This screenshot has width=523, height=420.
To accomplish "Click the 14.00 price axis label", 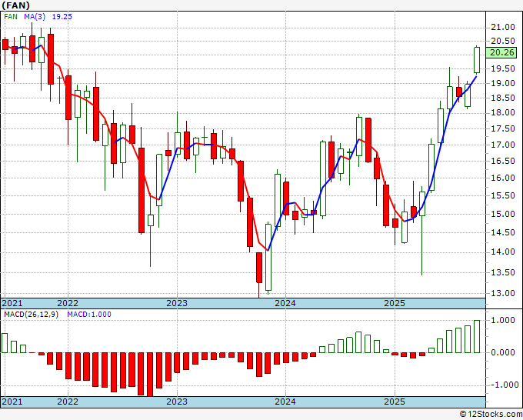I will pos(503,252).
